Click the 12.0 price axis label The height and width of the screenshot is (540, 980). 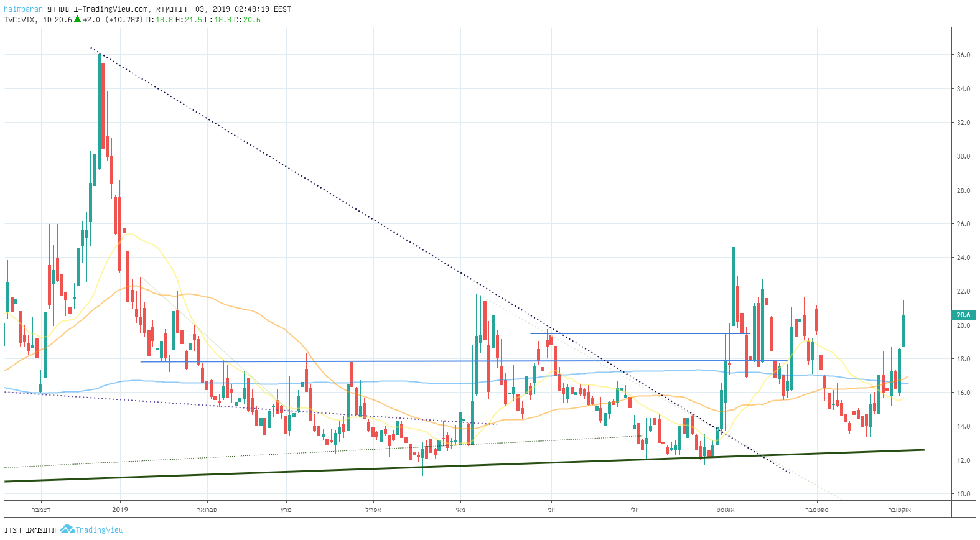click(x=963, y=460)
